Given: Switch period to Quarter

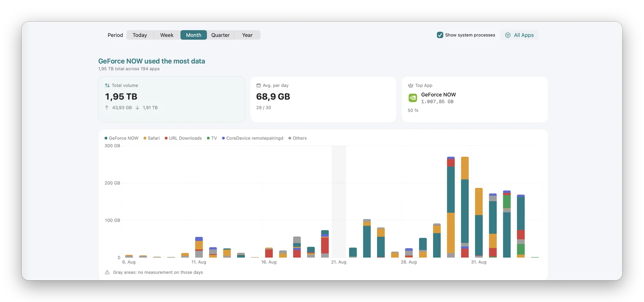Looking at the screenshot, I should coord(220,35).
